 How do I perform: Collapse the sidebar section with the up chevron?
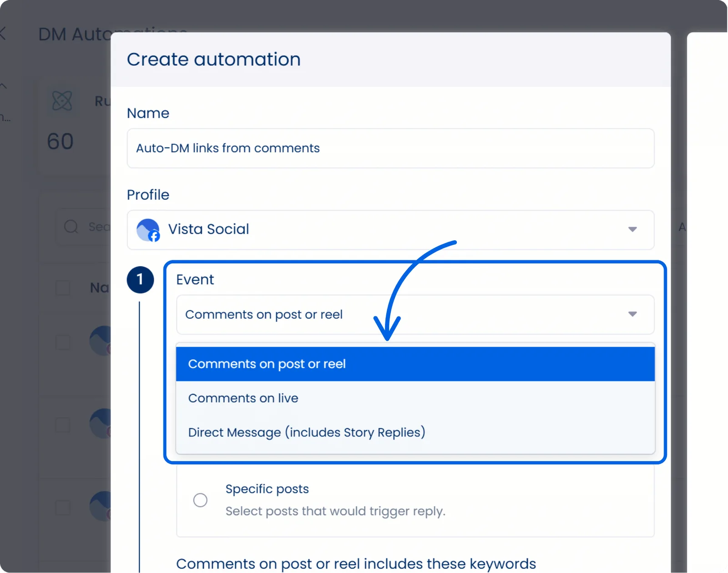3,86
